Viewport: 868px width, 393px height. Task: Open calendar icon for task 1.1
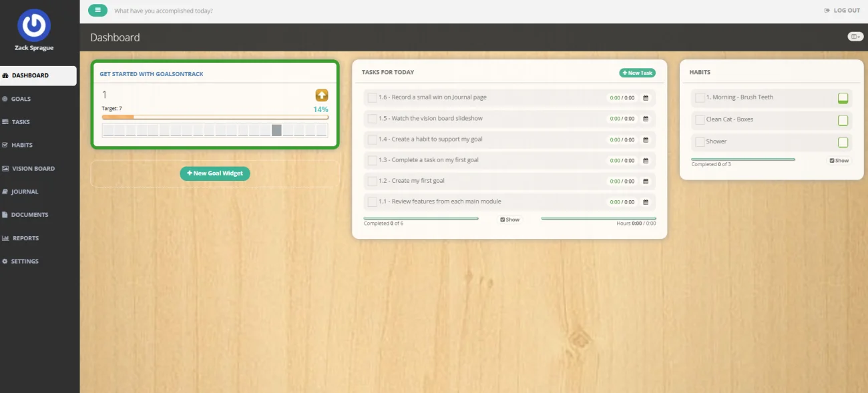tap(646, 202)
